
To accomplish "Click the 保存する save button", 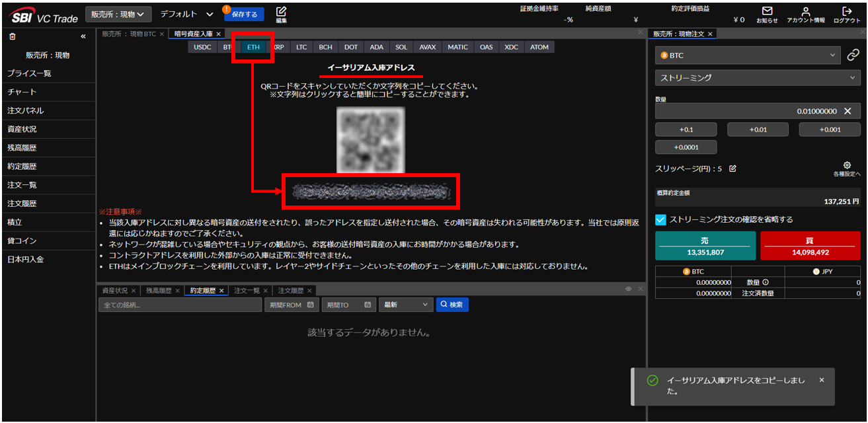I will coord(244,14).
